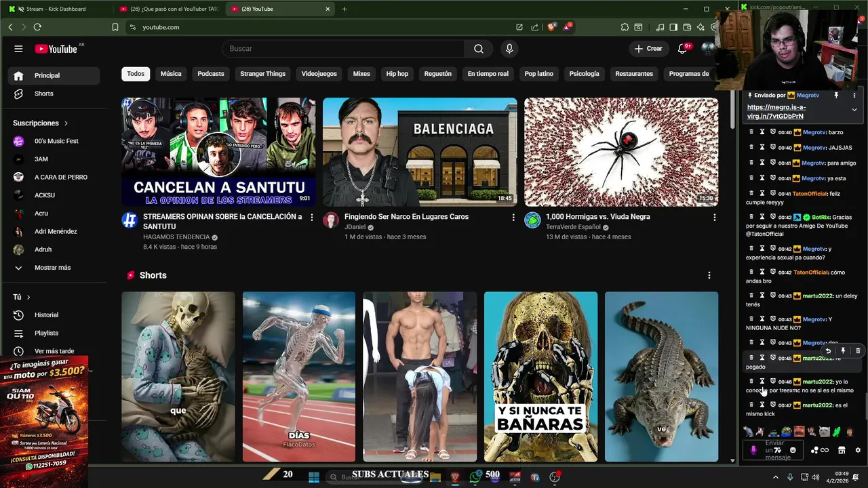Click Kick chat emoji picker icon

(793, 450)
